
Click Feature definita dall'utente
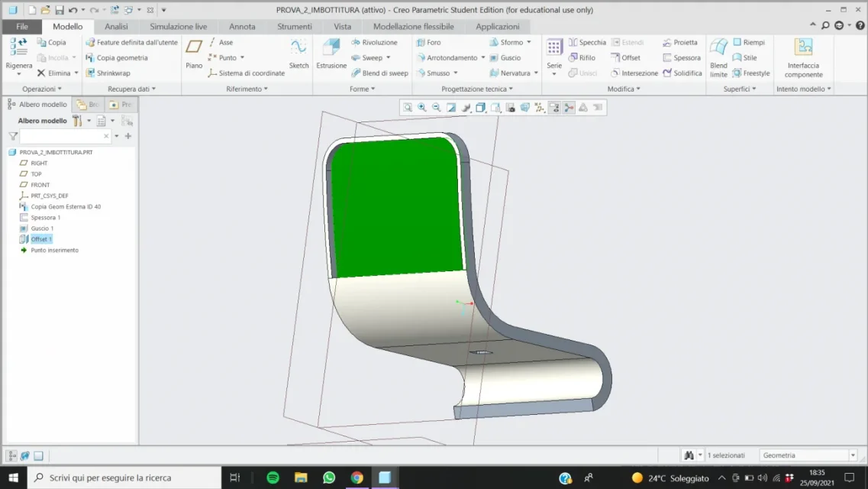click(132, 42)
